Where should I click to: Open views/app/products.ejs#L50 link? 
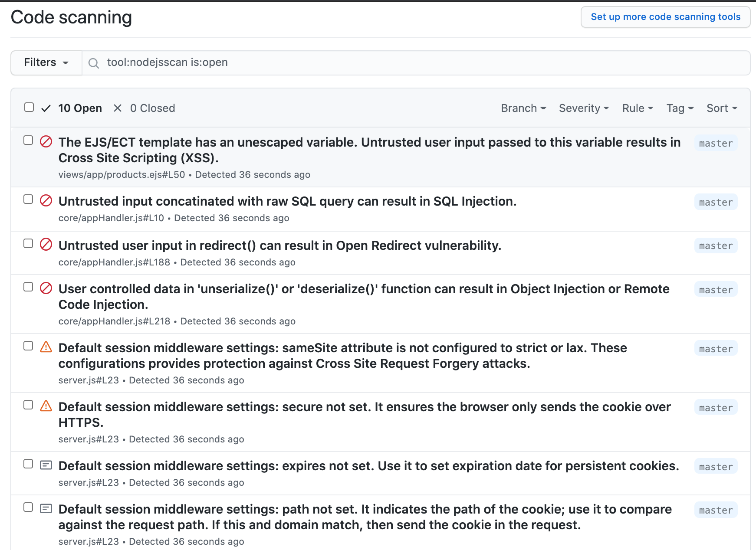122,174
